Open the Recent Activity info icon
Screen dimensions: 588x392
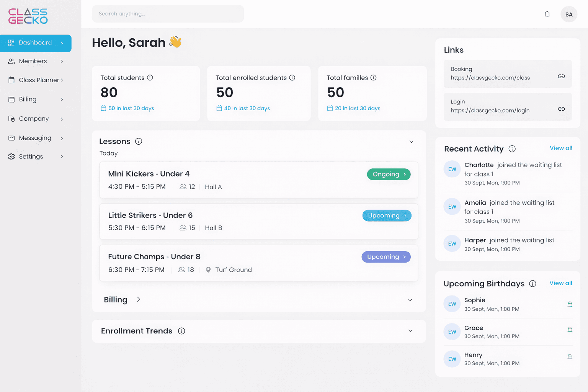pyautogui.click(x=512, y=149)
